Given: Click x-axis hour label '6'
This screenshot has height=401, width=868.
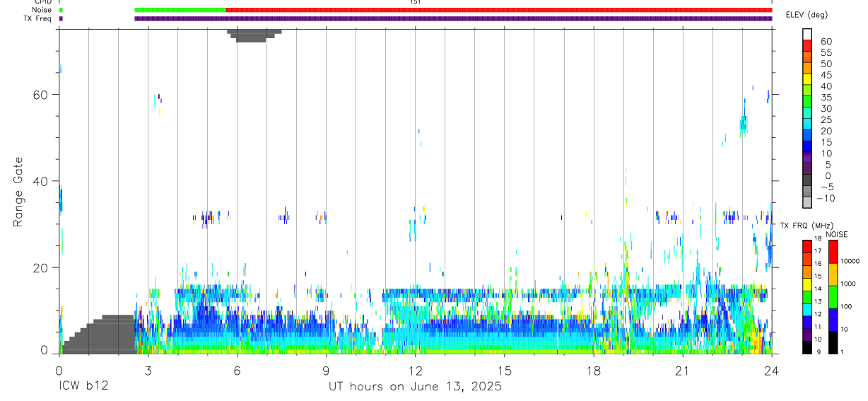Looking at the screenshot, I should click(237, 370).
